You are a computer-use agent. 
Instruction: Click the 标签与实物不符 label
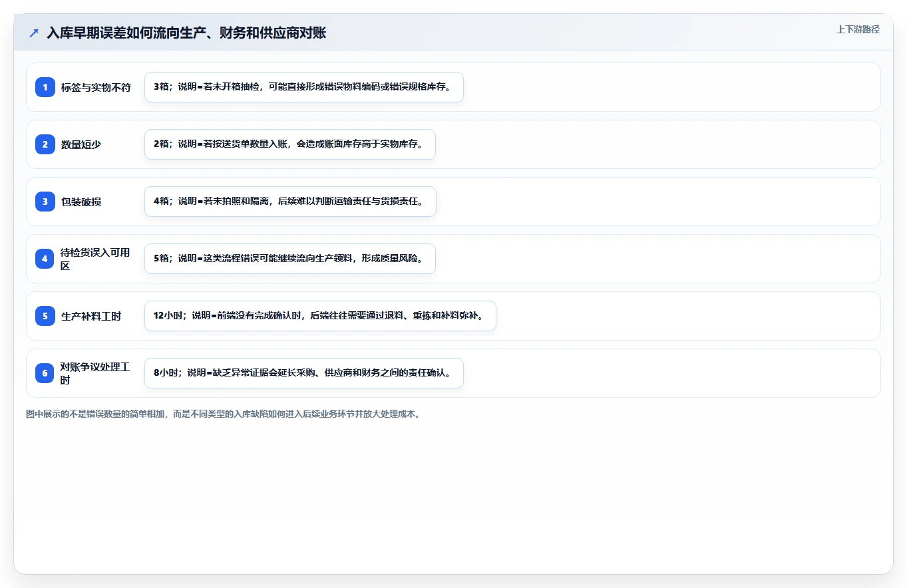click(96, 87)
